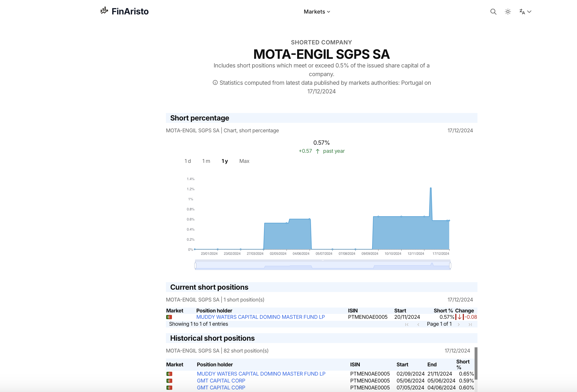The image size is (577, 392).
Task: Click the info icon beside Statistics text
Action: (215, 83)
